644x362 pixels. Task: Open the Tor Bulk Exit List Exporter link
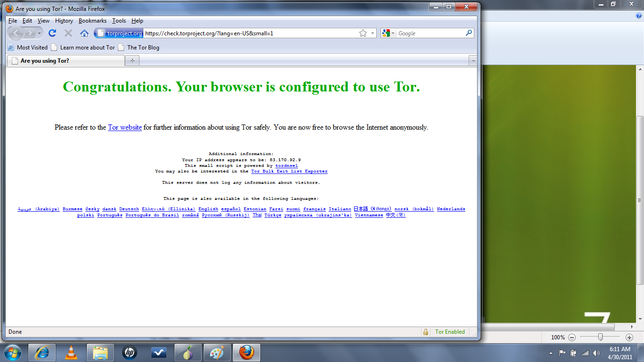[x=289, y=171]
